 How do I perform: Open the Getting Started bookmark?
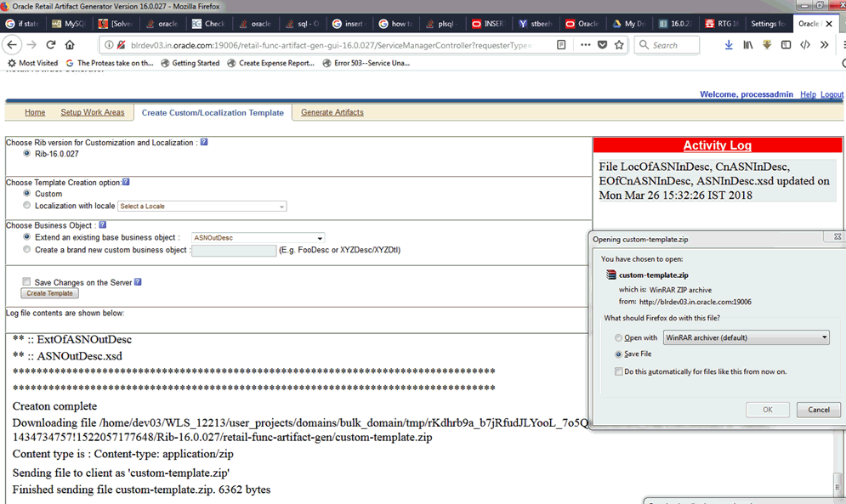[x=190, y=63]
